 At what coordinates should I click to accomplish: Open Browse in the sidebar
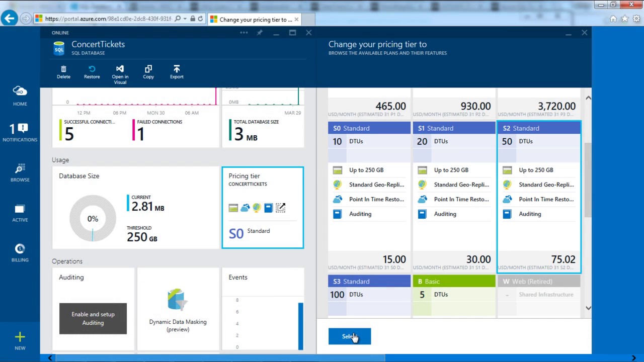pos(20,172)
